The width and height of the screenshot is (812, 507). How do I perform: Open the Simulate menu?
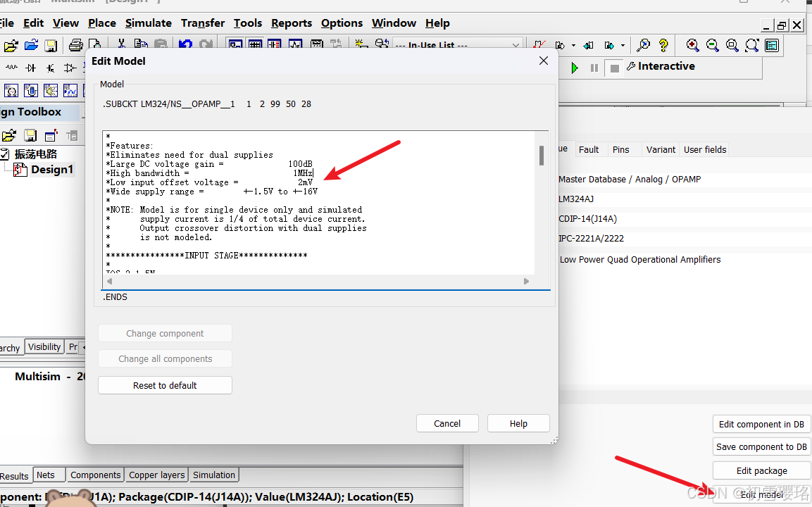click(x=149, y=23)
